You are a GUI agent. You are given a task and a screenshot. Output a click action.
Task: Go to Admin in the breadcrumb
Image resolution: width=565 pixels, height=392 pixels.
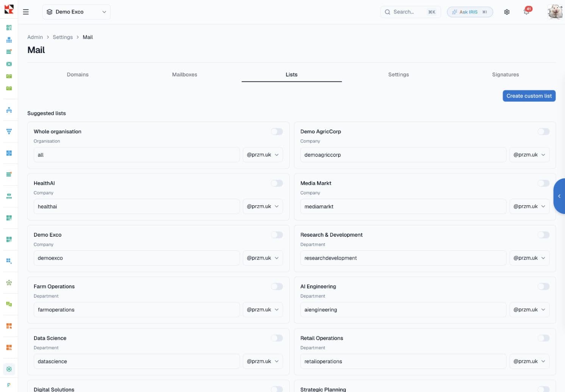(35, 37)
